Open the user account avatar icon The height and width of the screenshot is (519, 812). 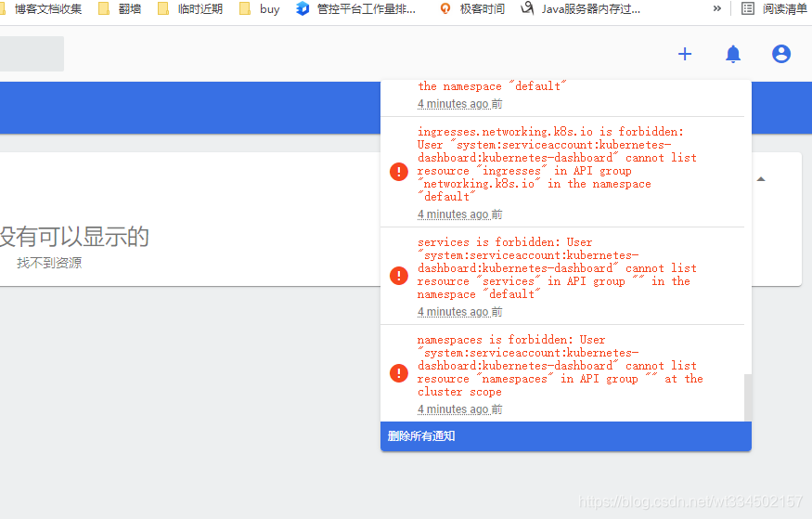point(781,54)
